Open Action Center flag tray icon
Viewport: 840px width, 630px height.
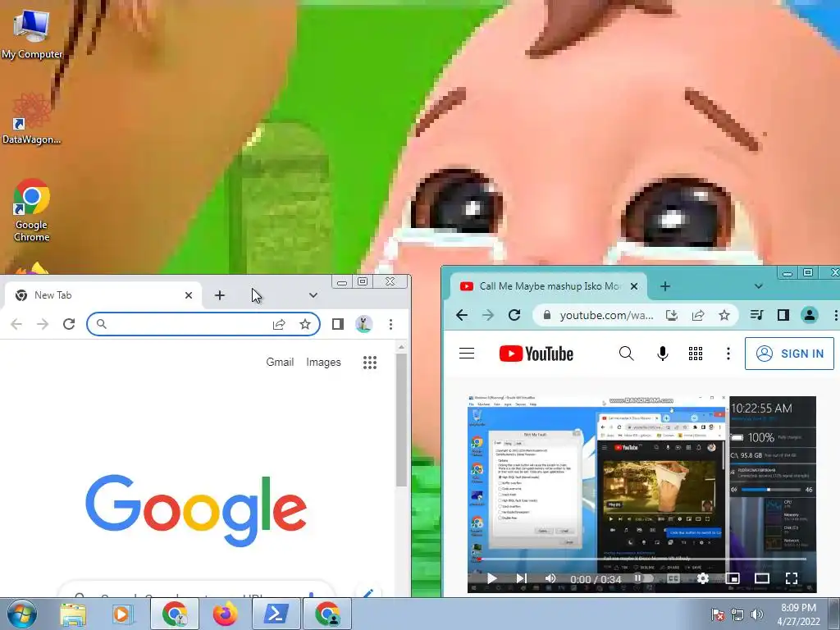click(717, 614)
